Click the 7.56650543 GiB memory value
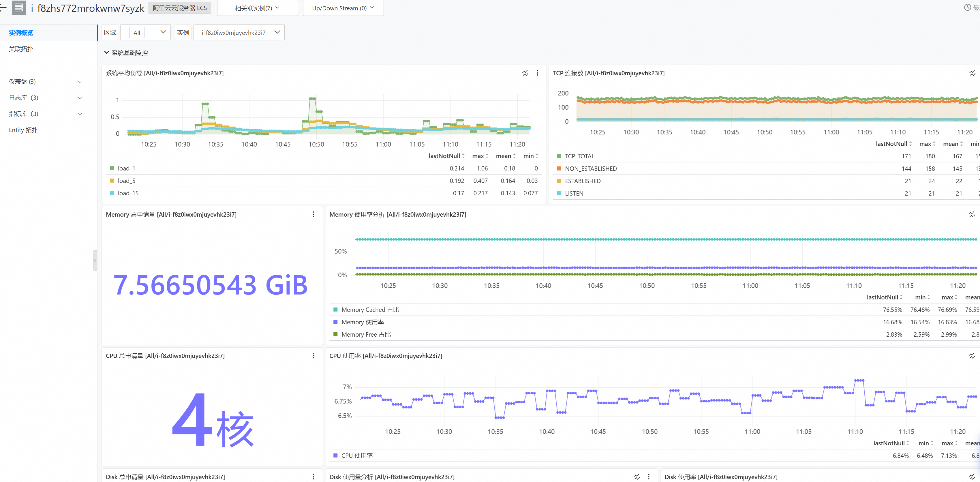980x482 pixels. (210, 285)
